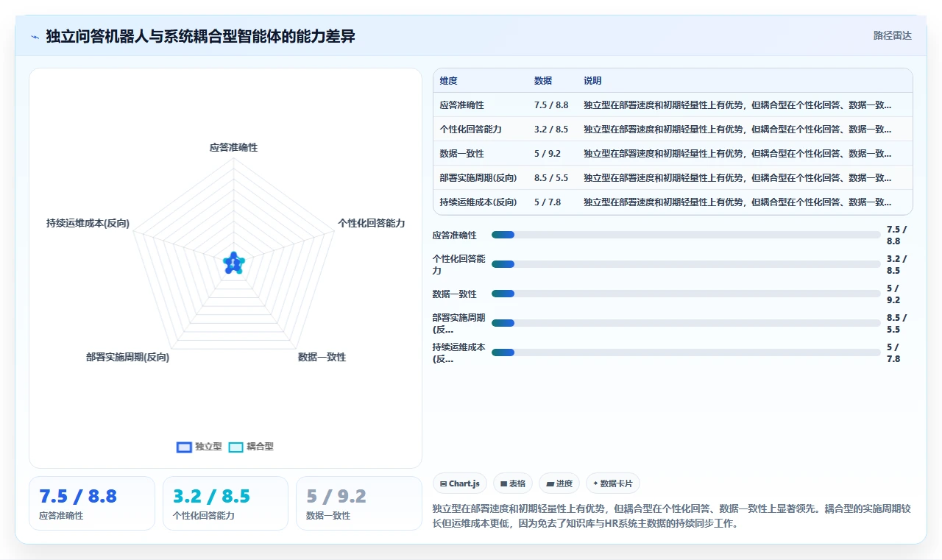The image size is (942, 560).
Task: Select the 进度 chip
Action: [x=559, y=483]
